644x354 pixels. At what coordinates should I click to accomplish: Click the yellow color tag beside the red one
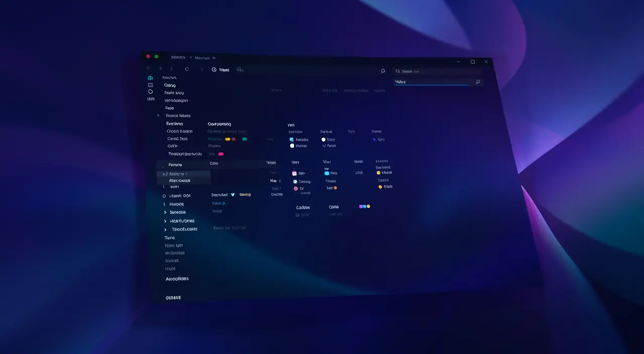pyautogui.click(x=227, y=139)
